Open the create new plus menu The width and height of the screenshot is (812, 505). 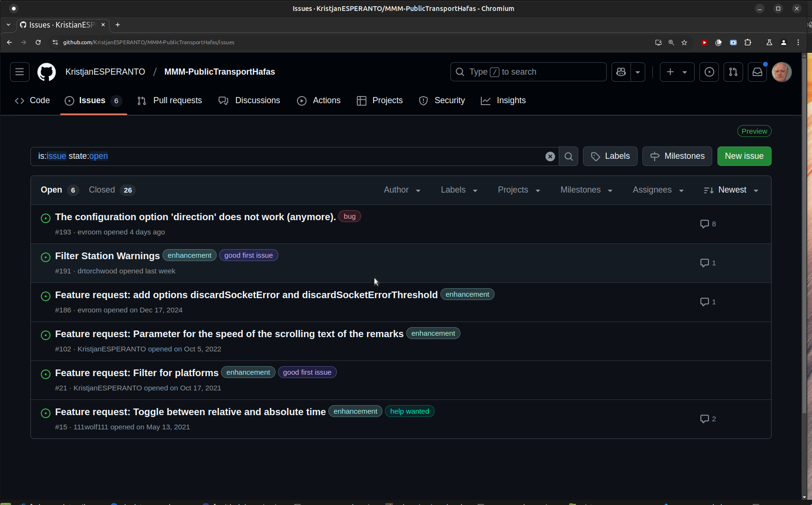click(x=677, y=72)
